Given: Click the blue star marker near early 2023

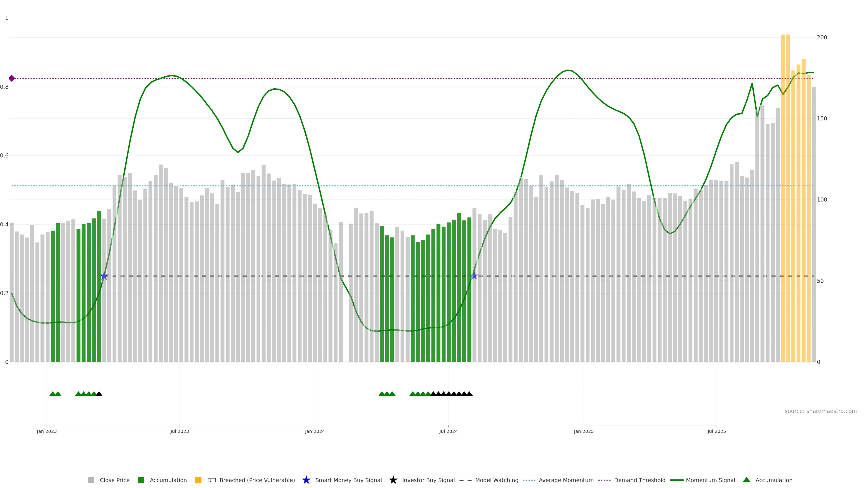Looking at the screenshot, I should pyautogui.click(x=104, y=276).
